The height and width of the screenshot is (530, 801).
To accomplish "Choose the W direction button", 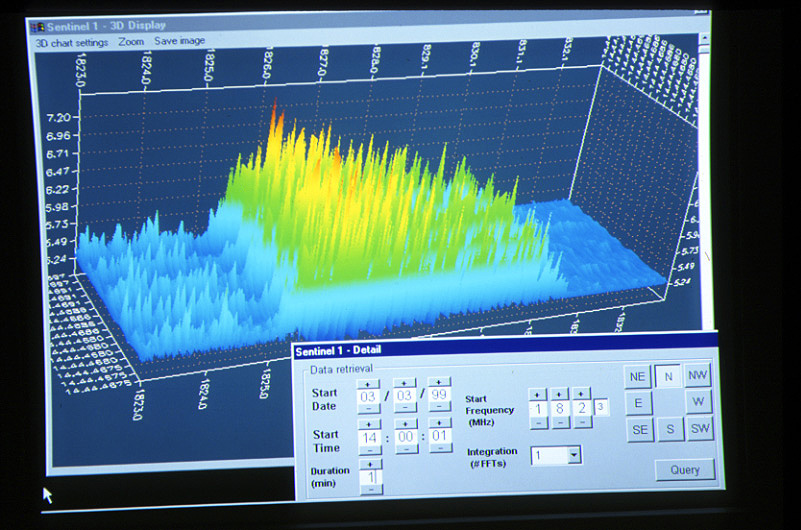I will click(x=699, y=403).
